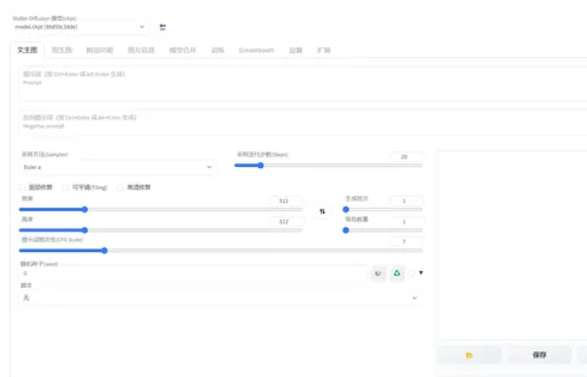
Task: Switch to the Dreambooth tab
Action: click(x=256, y=50)
